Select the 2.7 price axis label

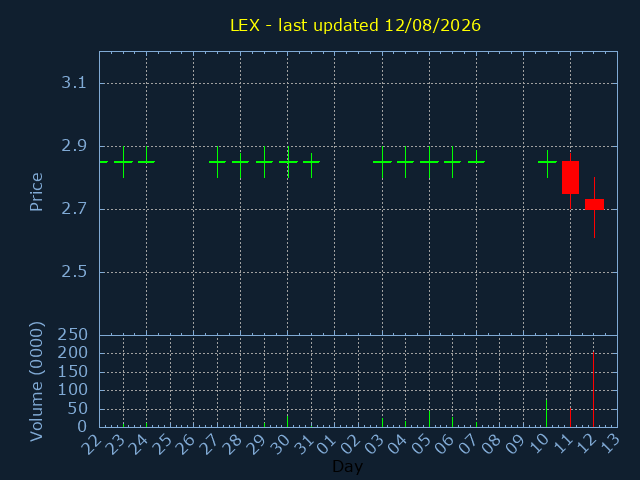74,209
